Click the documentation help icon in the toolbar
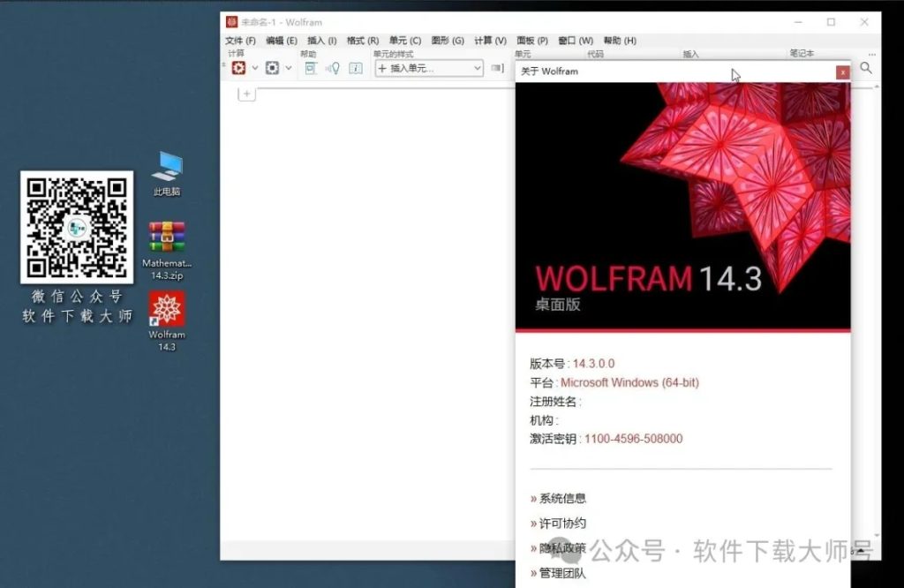904x588 pixels. coord(312,68)
